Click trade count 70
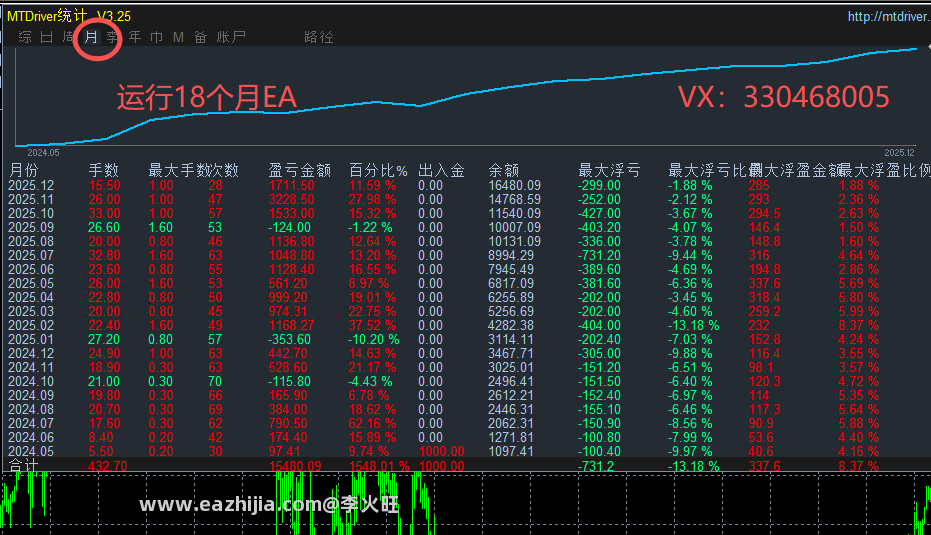This screenshot has height=535, width=931. pos(215,381)
